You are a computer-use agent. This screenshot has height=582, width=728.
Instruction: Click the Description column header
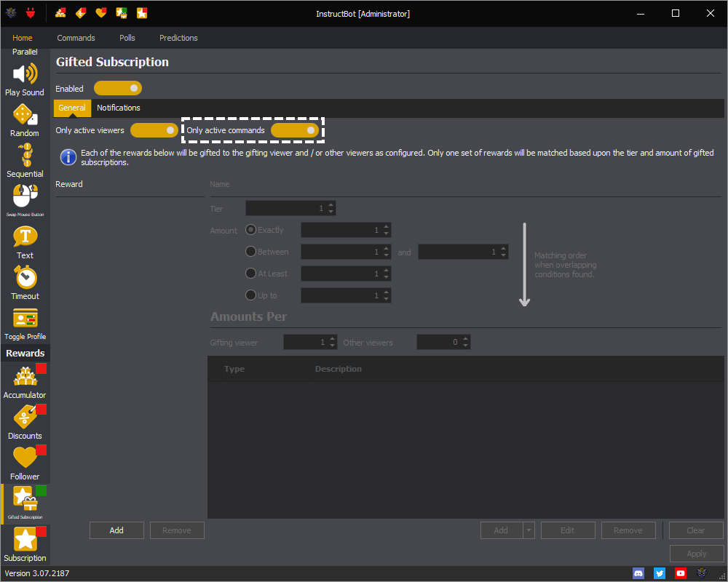[339, 369]
